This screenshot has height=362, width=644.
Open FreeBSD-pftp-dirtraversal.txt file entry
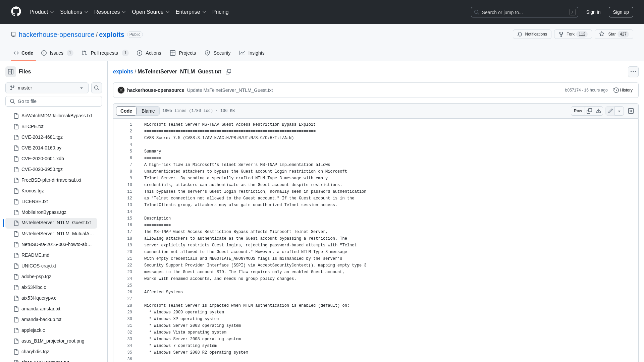[51, 180]
